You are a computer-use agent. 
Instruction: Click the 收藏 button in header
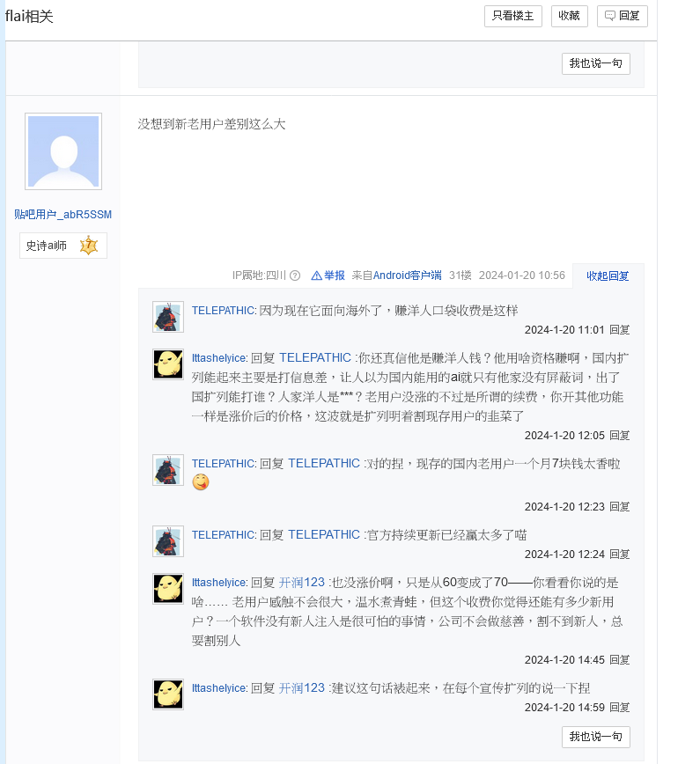point(569,16)
